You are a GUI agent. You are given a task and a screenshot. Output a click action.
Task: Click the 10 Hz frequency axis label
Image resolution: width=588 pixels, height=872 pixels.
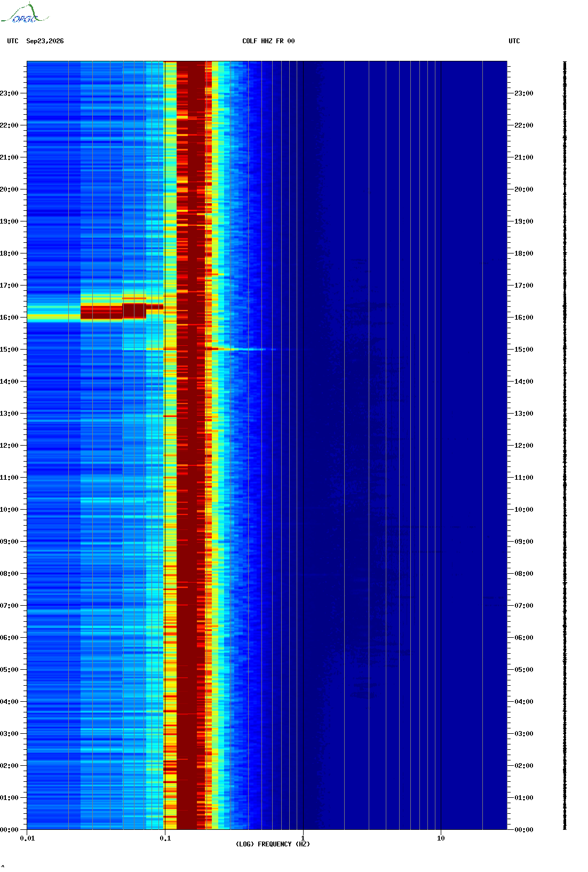click(441, 838)
